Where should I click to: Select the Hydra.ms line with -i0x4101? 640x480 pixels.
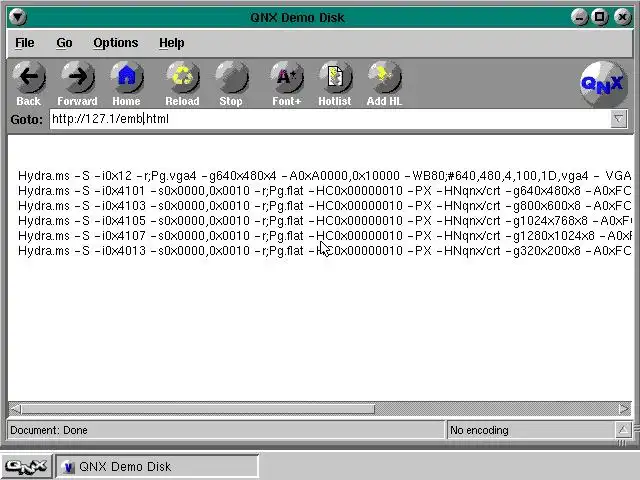tap(324, 191)
